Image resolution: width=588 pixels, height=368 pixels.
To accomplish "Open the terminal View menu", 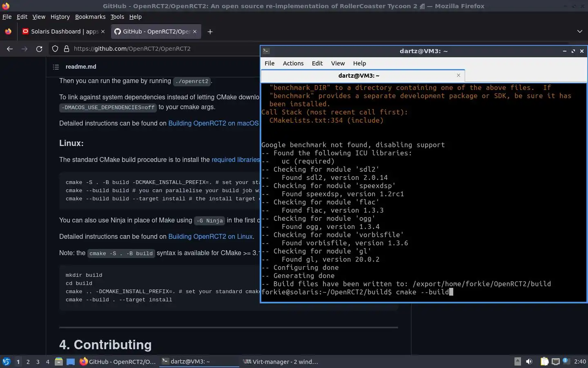I will pyautogui.click(x=338, y=63).
